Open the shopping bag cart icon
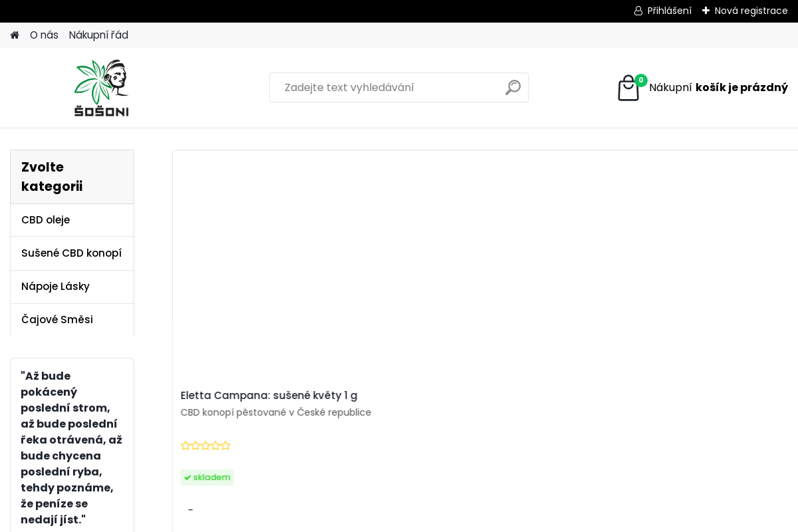 (628, 88)
